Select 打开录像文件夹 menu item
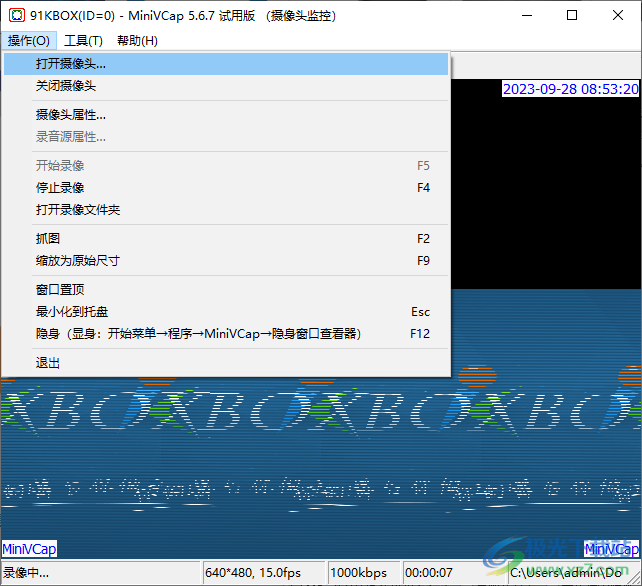 point(226,210)
